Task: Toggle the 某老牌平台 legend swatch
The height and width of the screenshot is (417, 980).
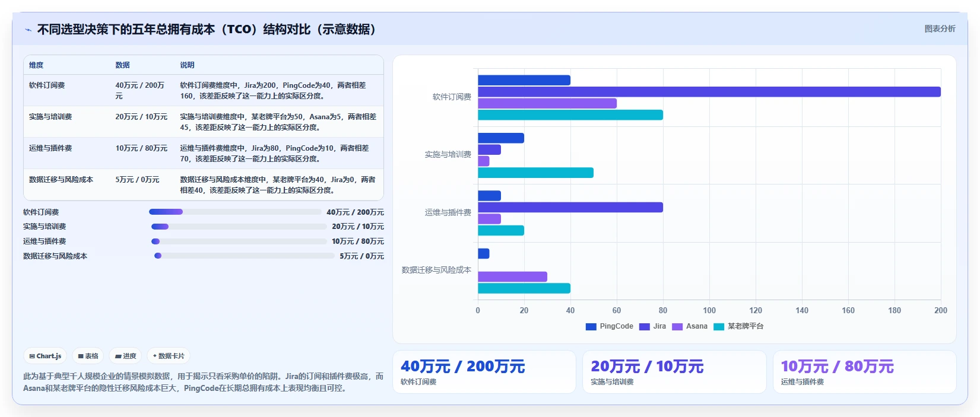Action: (719, 326)
